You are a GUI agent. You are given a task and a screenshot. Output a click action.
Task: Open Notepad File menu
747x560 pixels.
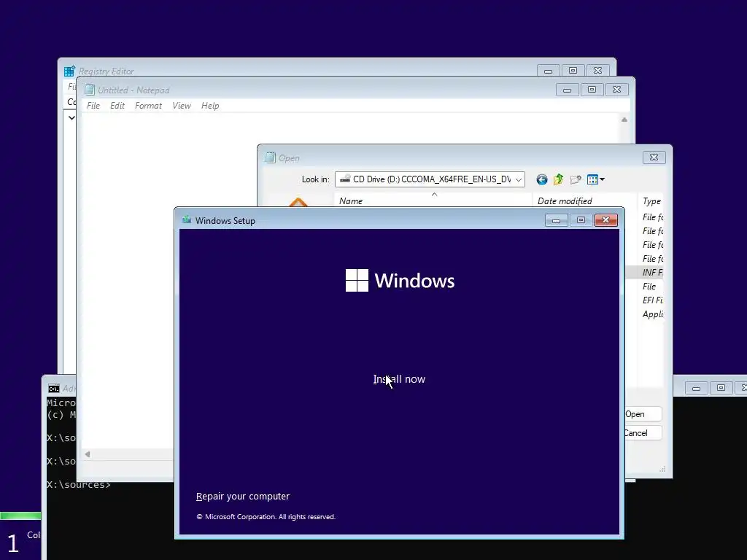(x=93, y=106)
